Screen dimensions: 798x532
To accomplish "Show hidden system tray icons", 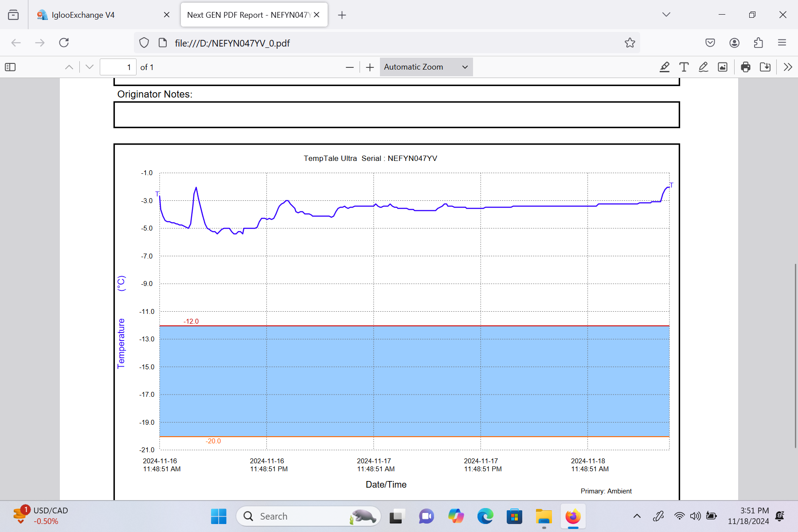I will pyautogui.click(x=637, y=516).
